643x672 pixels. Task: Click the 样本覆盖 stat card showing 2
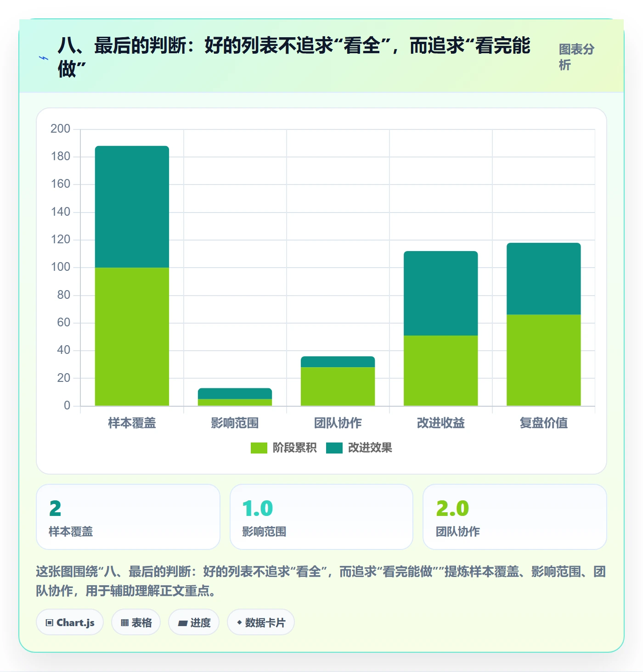click(128, 517)
